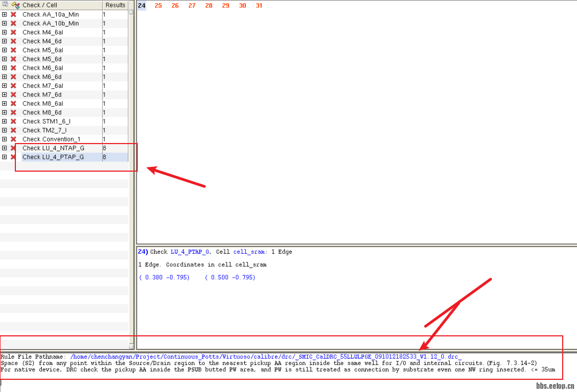Expand the Check AA_10a_Min row
577x392 pixels.
[x=4, y=14]
